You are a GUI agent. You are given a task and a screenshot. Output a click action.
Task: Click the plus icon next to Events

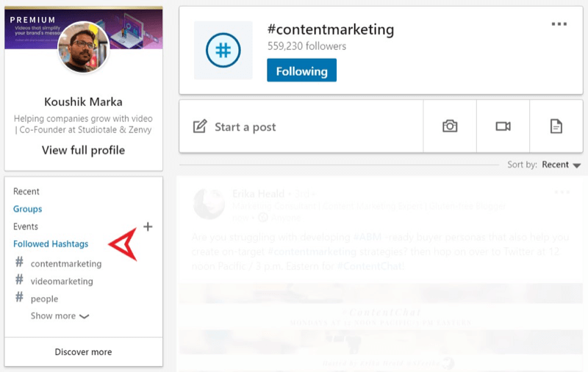tap(148, 226)
